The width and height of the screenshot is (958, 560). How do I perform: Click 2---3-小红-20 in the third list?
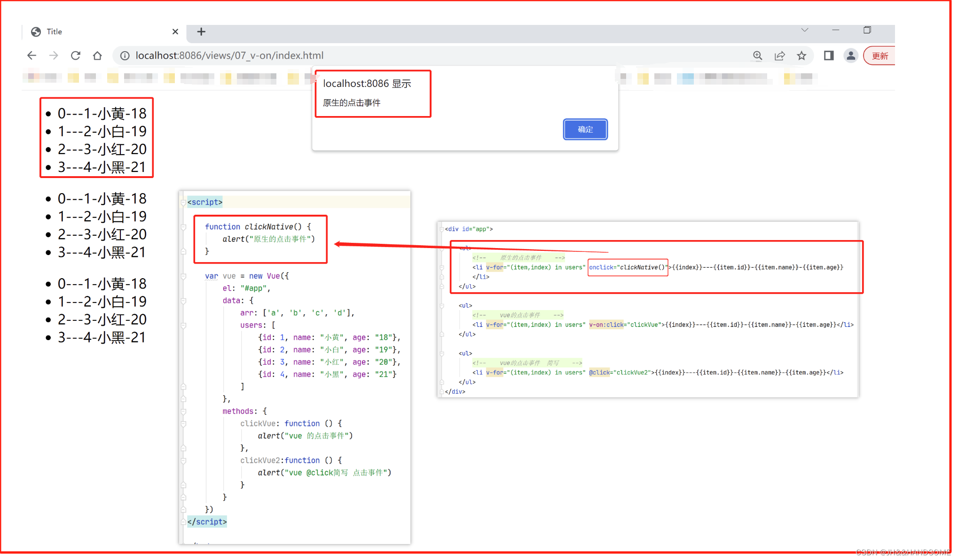pyautogui.click(x=102, y=319)
